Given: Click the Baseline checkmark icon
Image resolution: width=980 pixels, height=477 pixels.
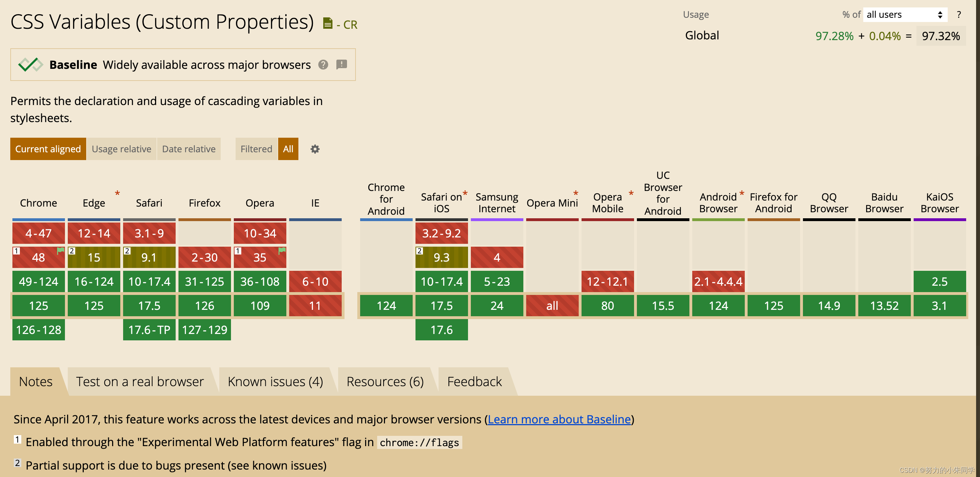Looking at the screenshot, I should 29,64.
